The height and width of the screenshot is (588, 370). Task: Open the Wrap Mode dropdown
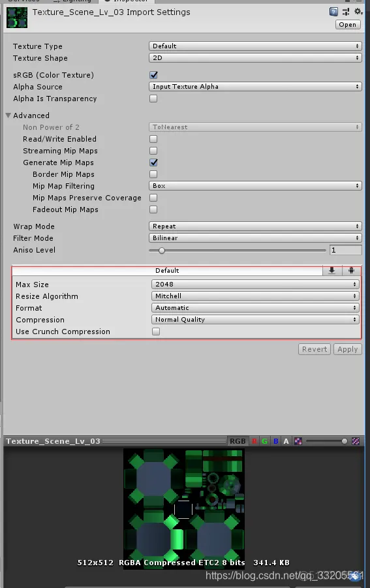pyautogui.click(x=255, y=226)
